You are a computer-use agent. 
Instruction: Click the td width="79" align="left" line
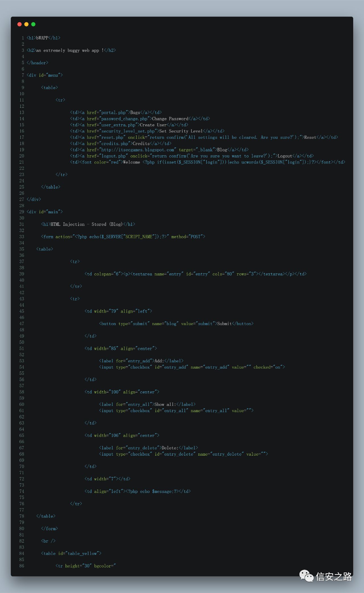(118, 311)
